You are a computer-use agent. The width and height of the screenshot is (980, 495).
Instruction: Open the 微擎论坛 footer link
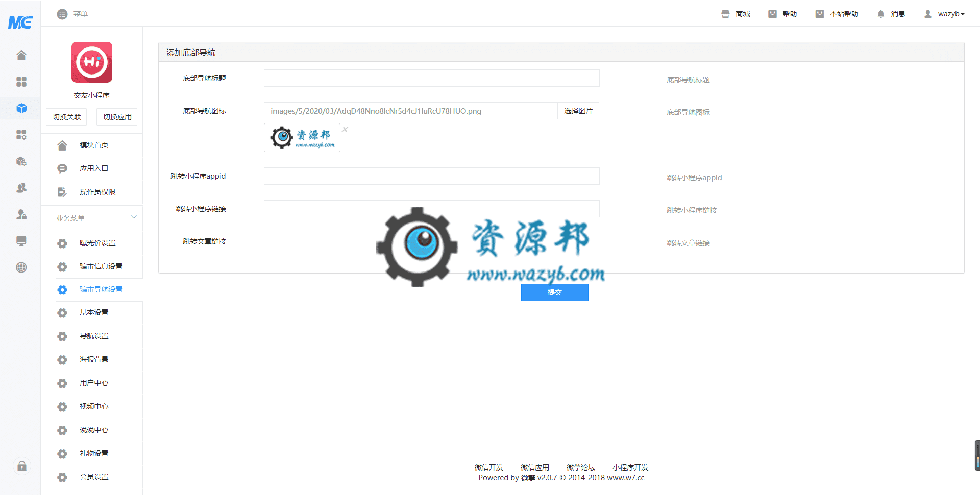pos(581,467)
